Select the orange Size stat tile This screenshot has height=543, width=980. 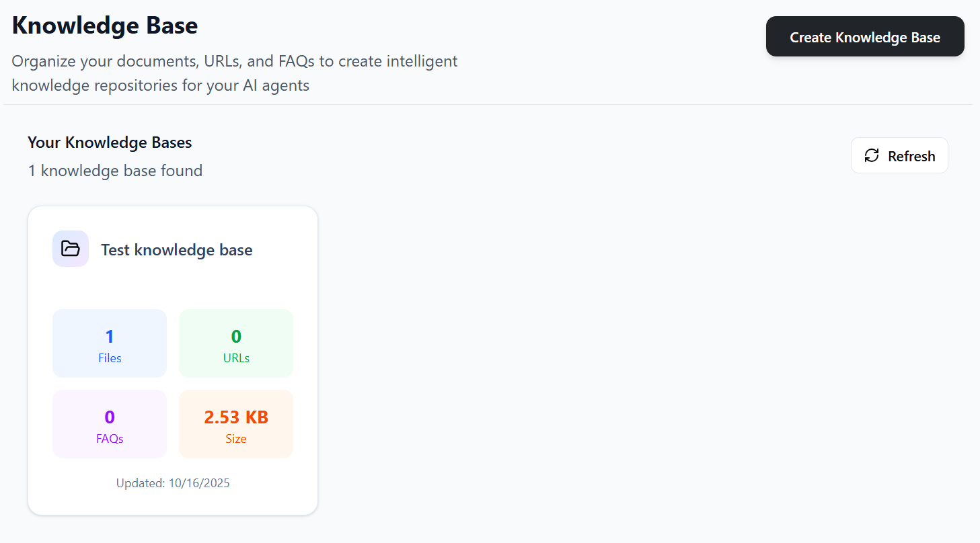[x=235, y=423]
